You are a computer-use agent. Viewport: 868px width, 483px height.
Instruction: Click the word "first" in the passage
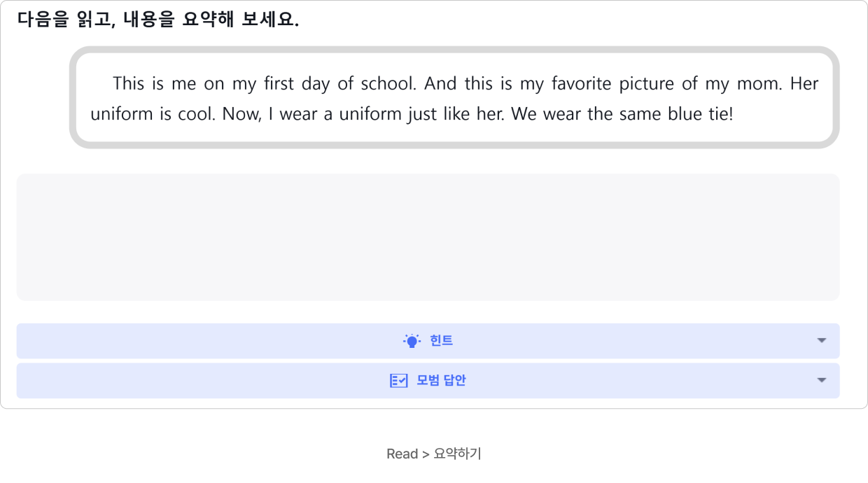279,84
